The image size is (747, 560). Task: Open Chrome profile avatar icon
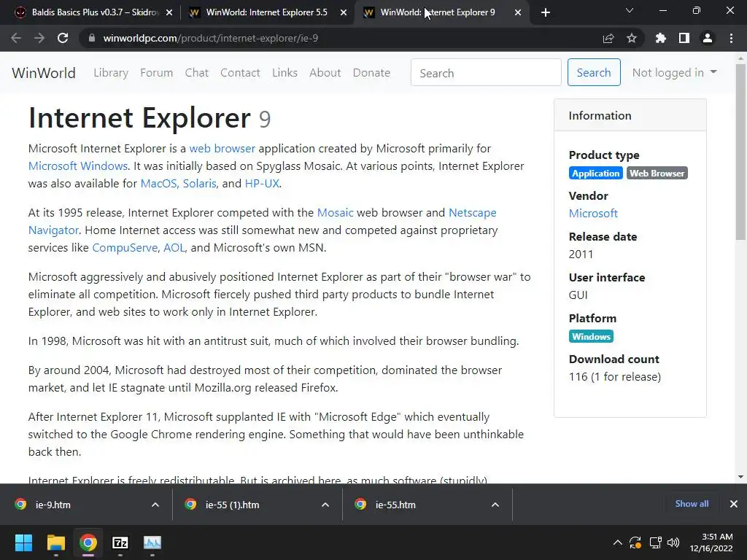(708, 38)
